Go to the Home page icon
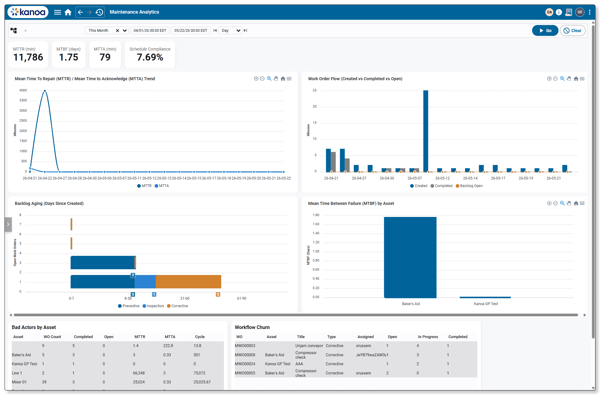Viewport: 600px width, 395px height. point(68,12)
